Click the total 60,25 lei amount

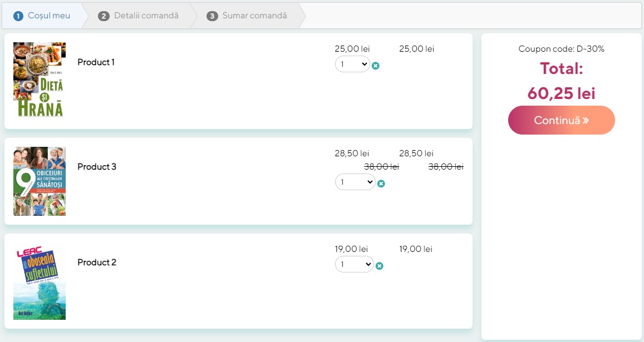tap(562, 93)
